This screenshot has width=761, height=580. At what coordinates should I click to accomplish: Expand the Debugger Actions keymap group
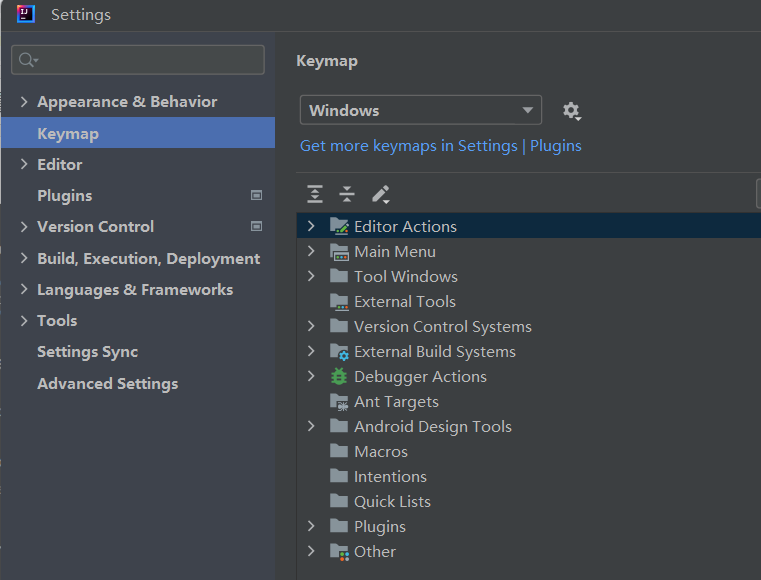click(311, 376)
